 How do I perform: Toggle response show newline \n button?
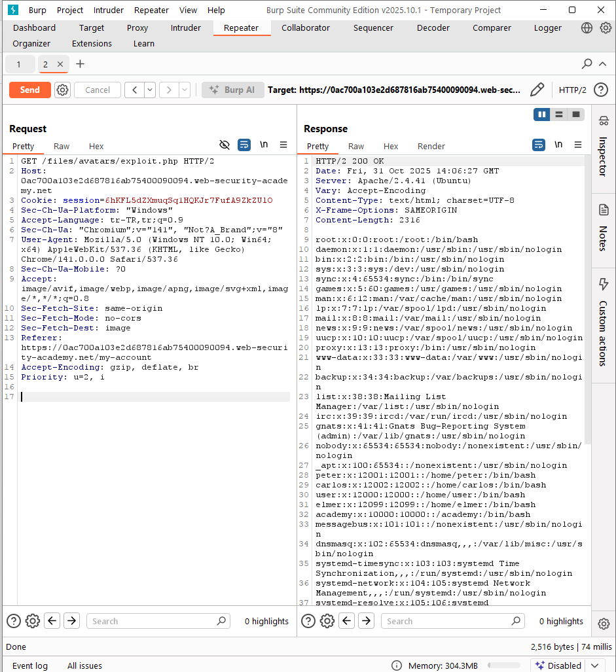[558, 145]
